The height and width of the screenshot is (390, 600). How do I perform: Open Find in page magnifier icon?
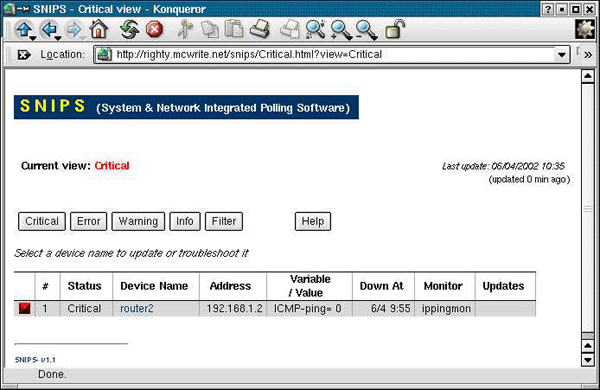(315, 29)
